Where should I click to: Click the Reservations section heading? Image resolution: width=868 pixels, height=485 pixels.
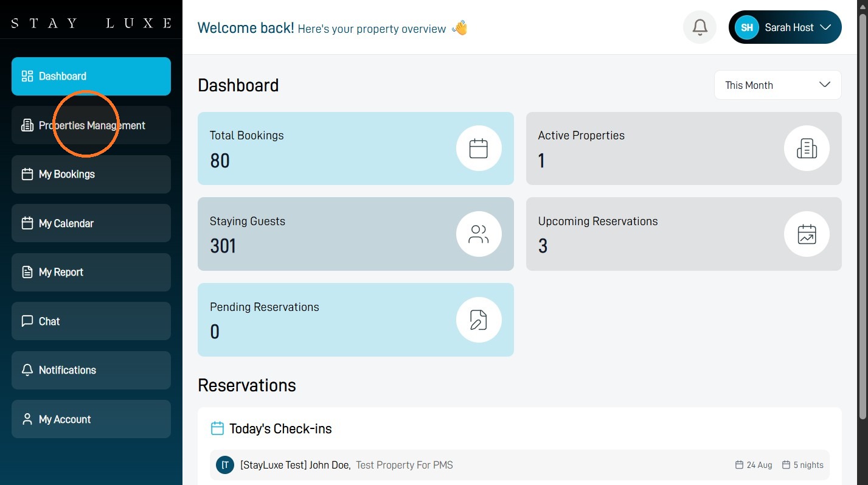pyautogui.click(x=247, y=385)
